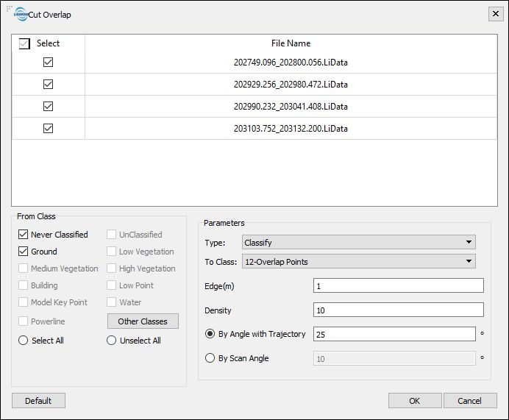
Task: Click the Density input field
Action: point(399,310)
